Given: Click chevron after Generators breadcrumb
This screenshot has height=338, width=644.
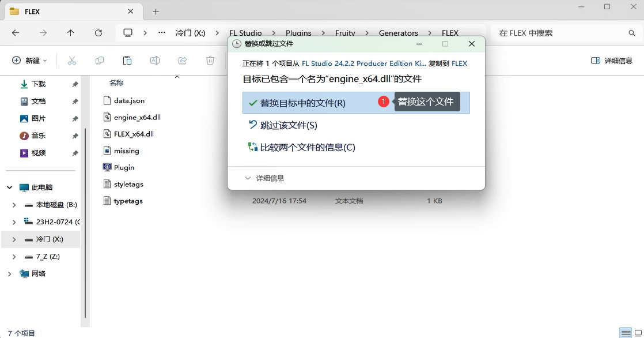Looking at the screenshot, I should (x=430, y=33).
